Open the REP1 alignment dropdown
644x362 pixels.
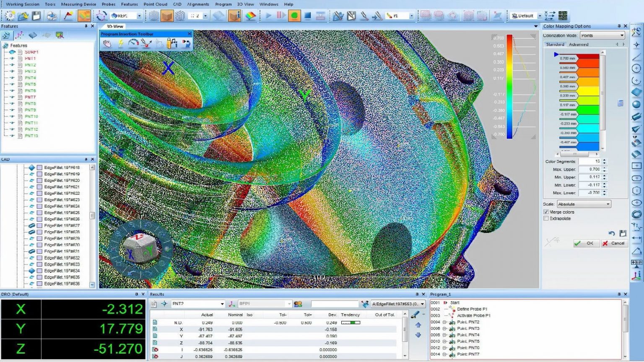[x=139, y=15]
